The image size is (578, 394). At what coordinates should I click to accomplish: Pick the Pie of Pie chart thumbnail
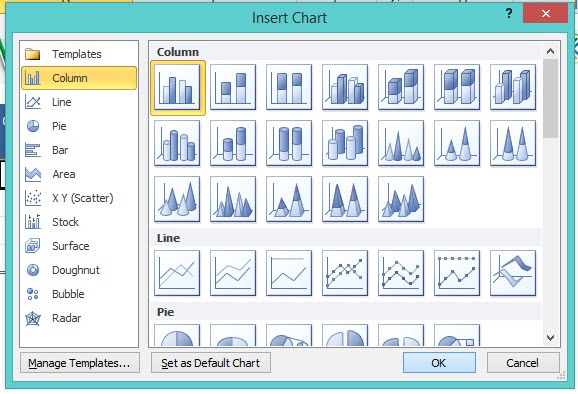(x=289, y=335)
